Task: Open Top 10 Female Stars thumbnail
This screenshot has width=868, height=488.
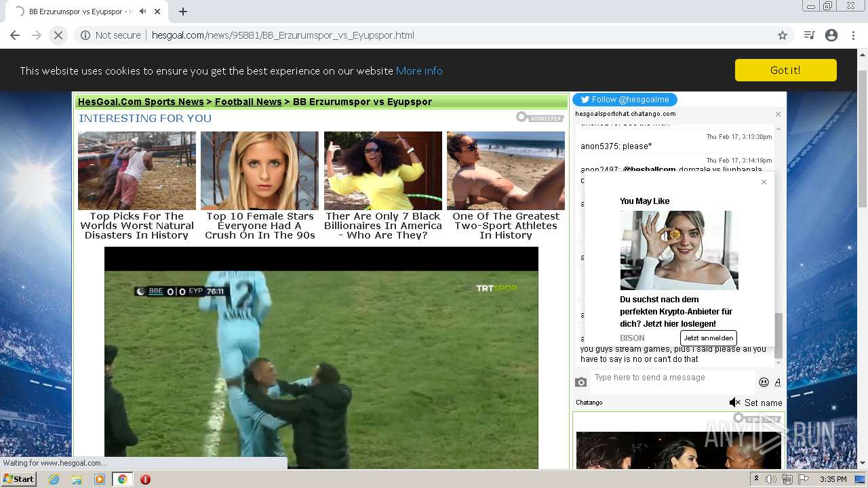Action: 260,171
